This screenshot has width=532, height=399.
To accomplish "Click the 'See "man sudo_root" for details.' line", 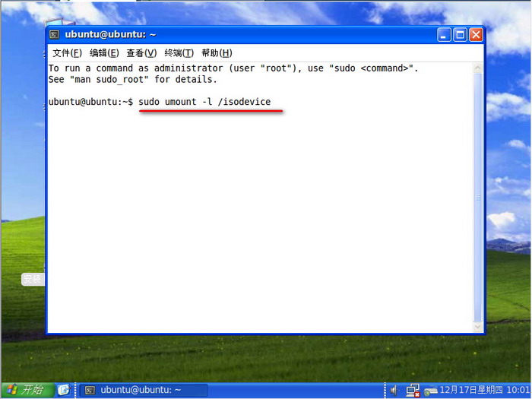I will click(x=133, y=80).
